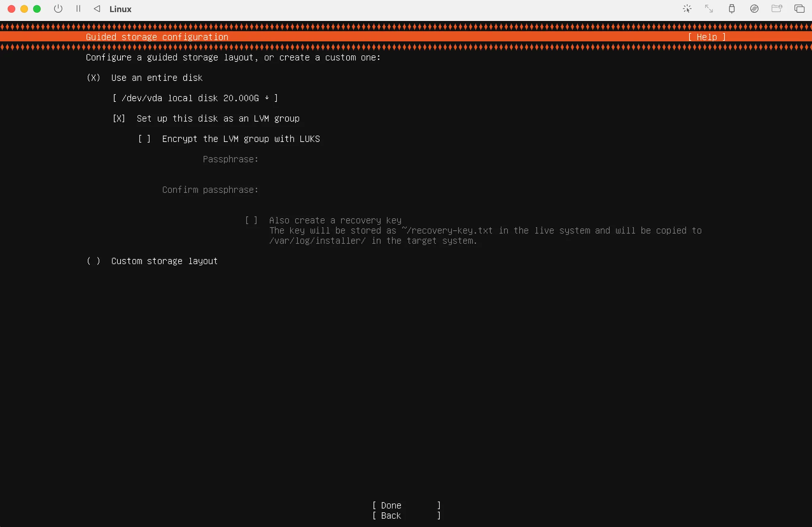Image resolution: width=812 pixels, height=527 pixels.
Task: Select the Use an entire disk radio
Action: tap(94, 78)
